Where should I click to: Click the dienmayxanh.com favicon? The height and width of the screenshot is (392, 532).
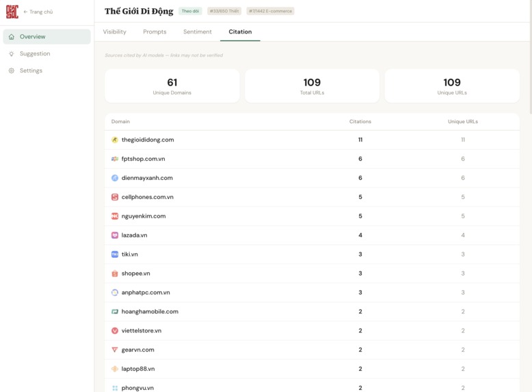click(x=115, y=178)
